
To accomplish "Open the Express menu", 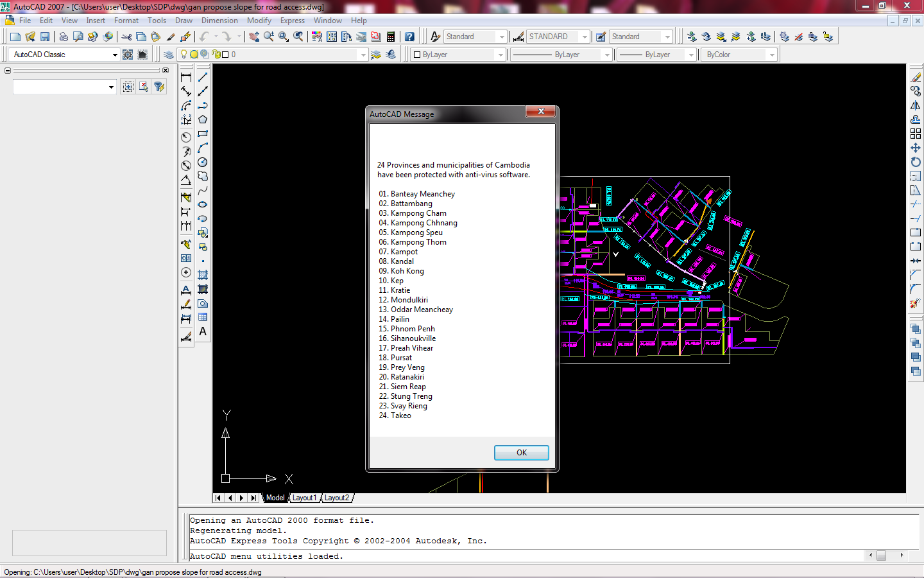I will pyautogui.click(x=293, y=21).
